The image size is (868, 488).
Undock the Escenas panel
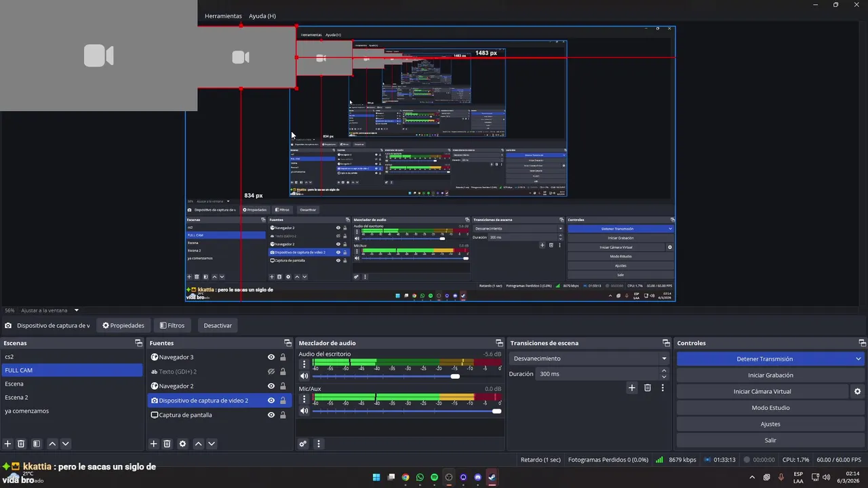click(138, 343)
